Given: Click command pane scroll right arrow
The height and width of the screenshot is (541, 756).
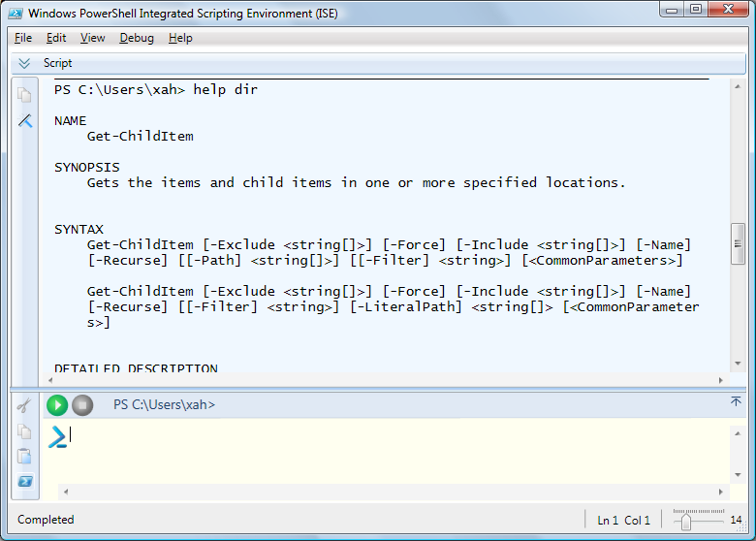Looking at the screenshot, I should click(x=721, y=492).
